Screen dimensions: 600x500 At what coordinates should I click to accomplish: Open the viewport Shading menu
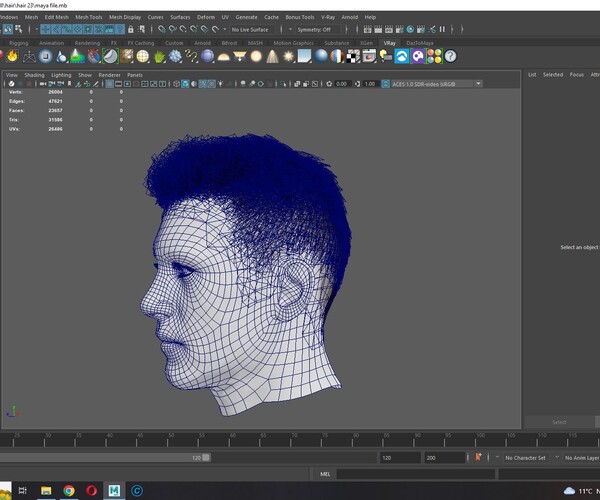[x=34, y=75]
